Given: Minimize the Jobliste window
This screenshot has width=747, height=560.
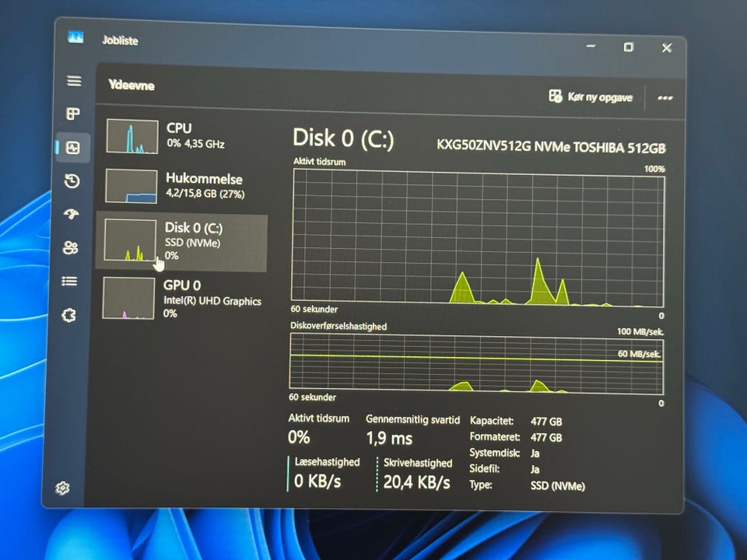Looking at the screenshot, I should pos(591,46).
